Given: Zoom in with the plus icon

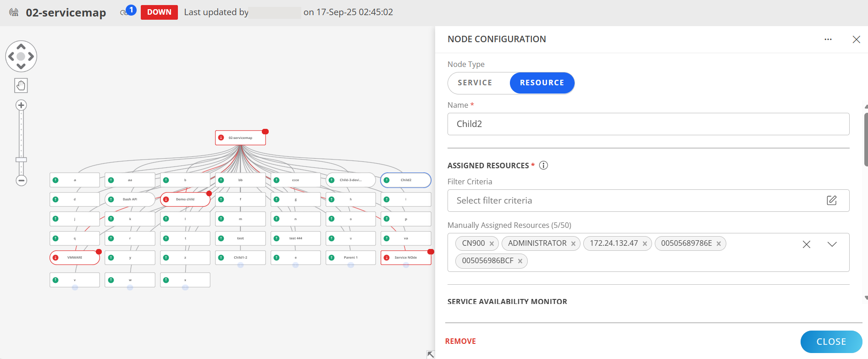Looking at the screenshot, I should click(21, 105).
